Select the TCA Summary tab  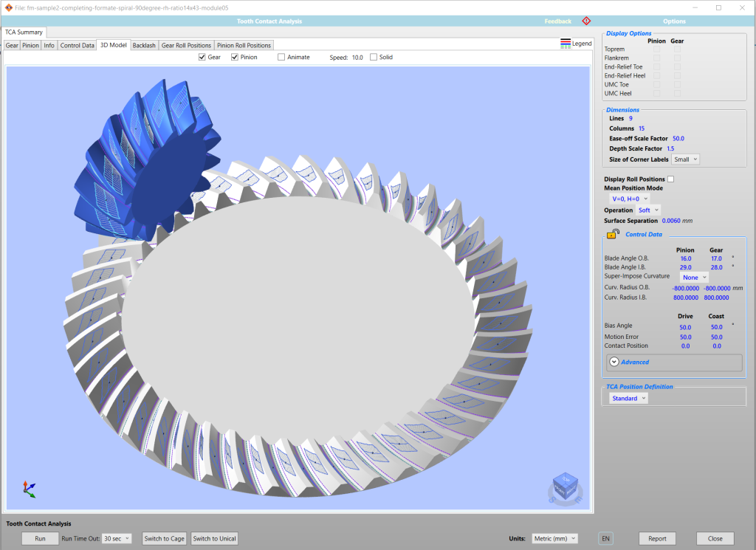click(24, 32)
